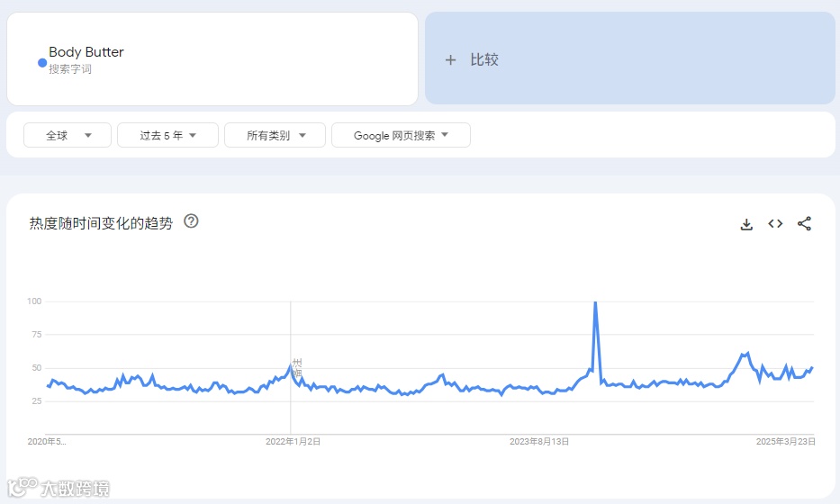This screenshot has width=840, height=504.
Task: Open help for 热度随时间变化的趋势
Action: [191, 221]
